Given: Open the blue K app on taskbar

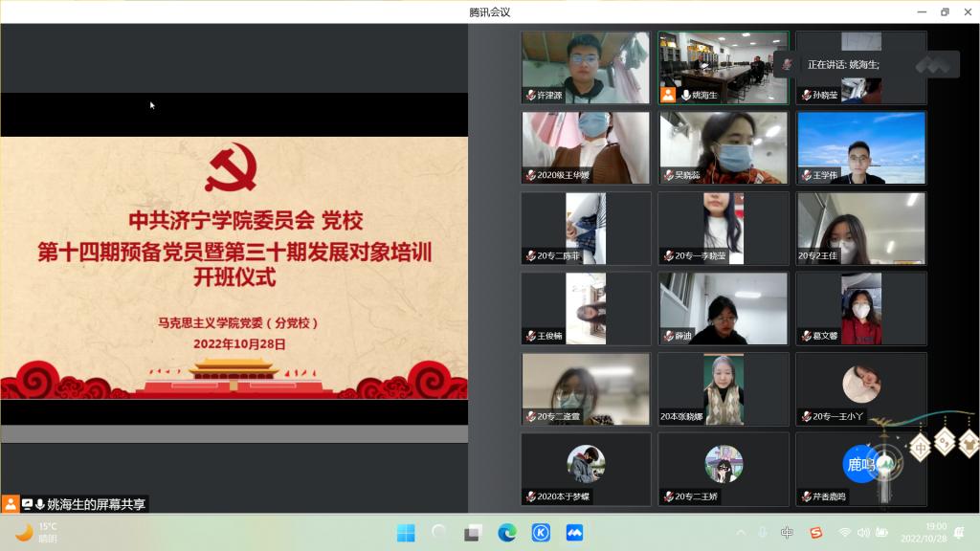Looking at the screenshot, I should click(x=541, y=533).
